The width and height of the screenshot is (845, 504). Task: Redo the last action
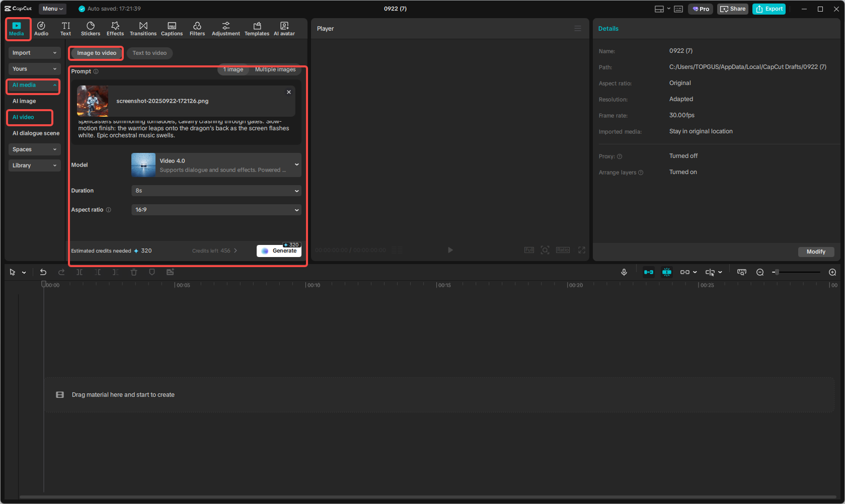(x=61, y=272)
